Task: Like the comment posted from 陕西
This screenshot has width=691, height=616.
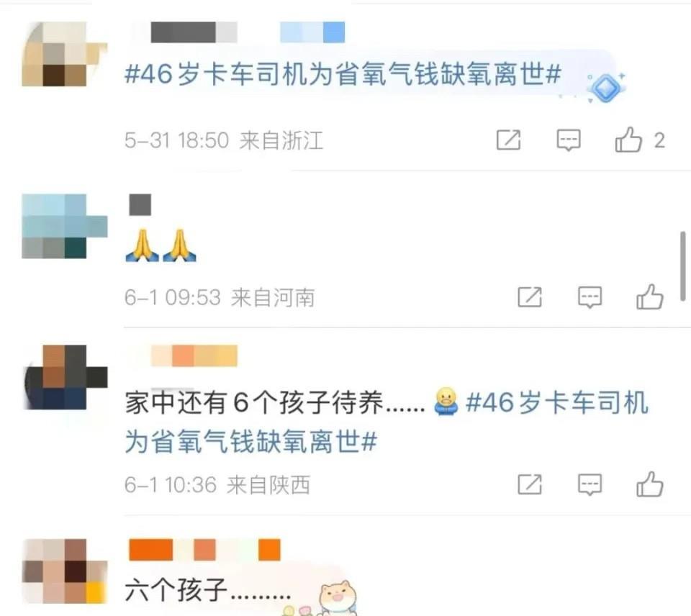Action: coord(649,485)
